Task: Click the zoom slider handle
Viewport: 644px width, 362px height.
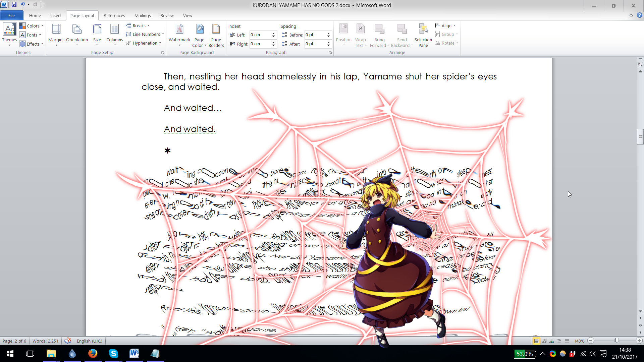Action: 617,341
